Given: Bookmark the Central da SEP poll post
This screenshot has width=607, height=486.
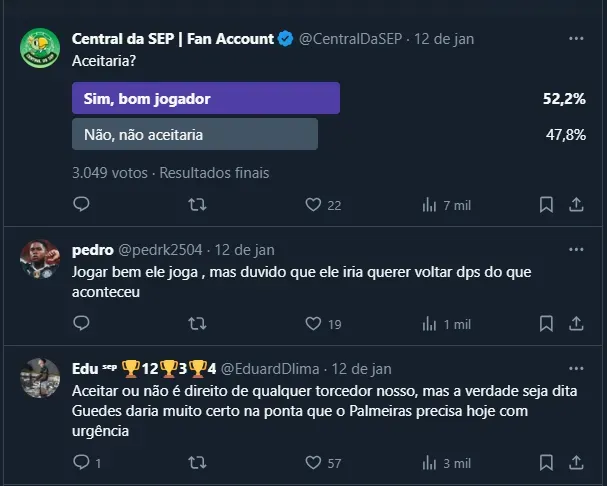Looking at the screenshot, I should pyautogui.click(x=546, y=204).
